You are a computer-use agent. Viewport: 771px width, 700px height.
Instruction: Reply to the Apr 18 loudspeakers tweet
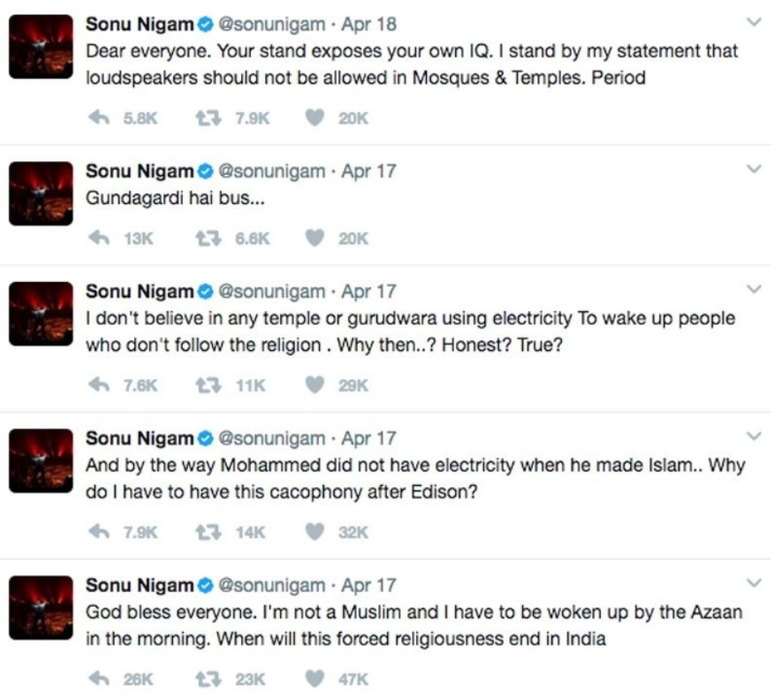[x=99, y=118]
